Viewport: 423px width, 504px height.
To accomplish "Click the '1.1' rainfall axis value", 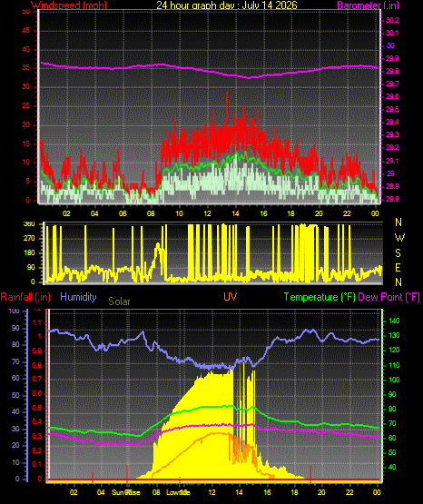I will [x=37, y=322].
